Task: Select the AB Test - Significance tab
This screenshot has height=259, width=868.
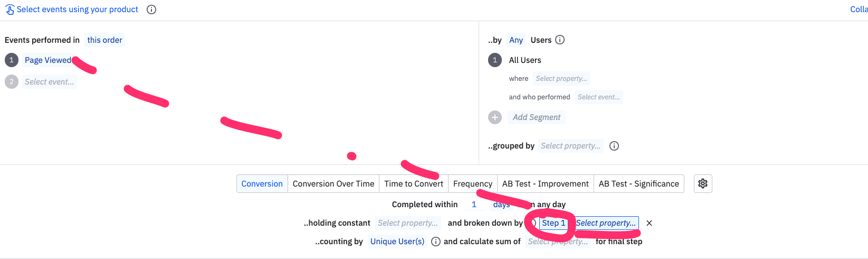Action: [638, 184]
